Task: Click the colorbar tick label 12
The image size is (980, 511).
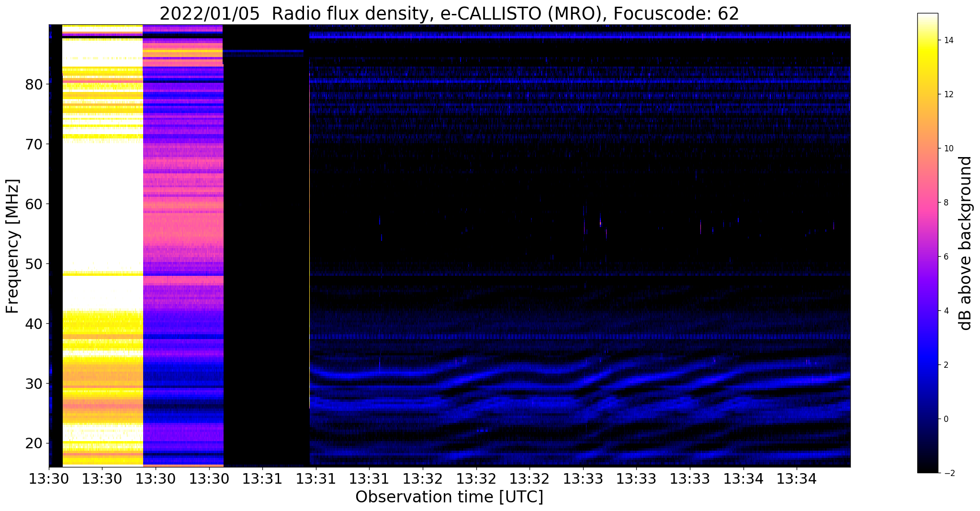Action: [948, 94]
